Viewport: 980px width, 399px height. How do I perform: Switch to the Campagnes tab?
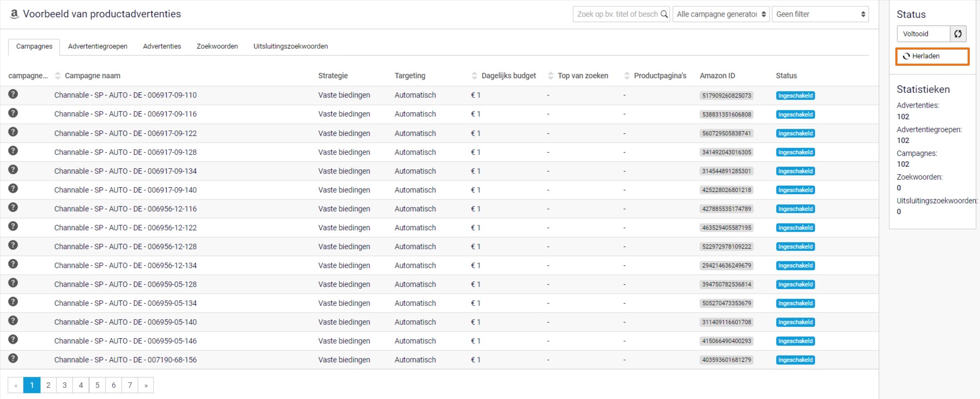(34, 46)
